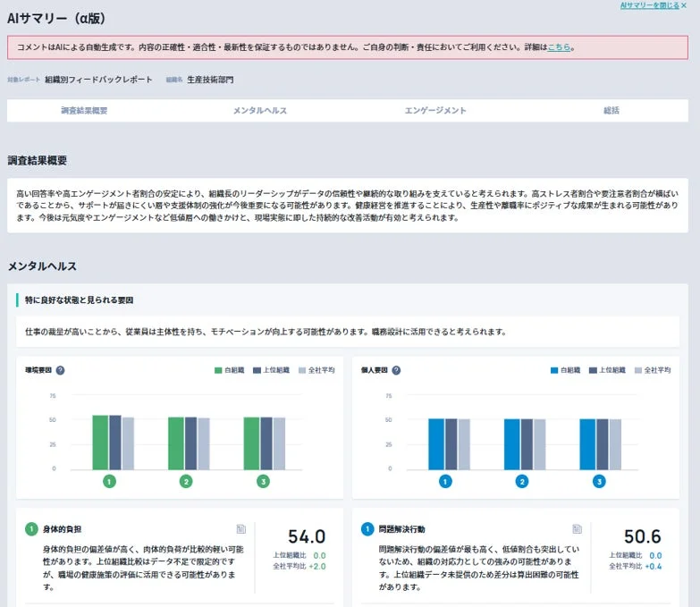Select green marker 2 under the 環境要因 chart
The height and width of the screenshot is (607, 700).
(186, 482)
